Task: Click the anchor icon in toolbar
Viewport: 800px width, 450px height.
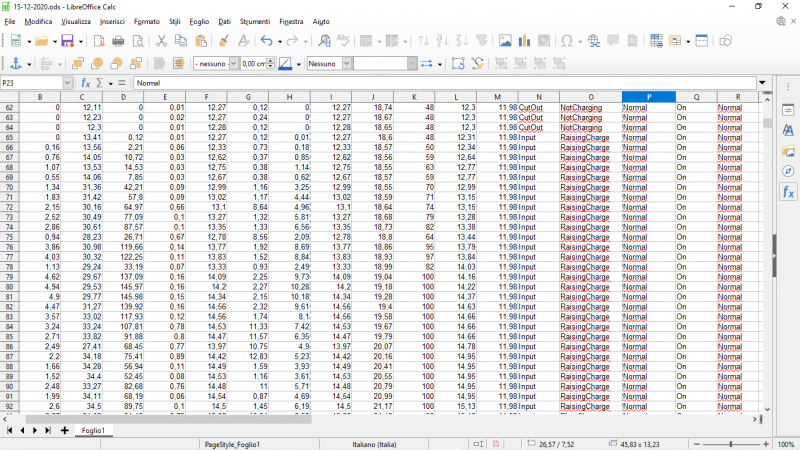Action: 15,63
